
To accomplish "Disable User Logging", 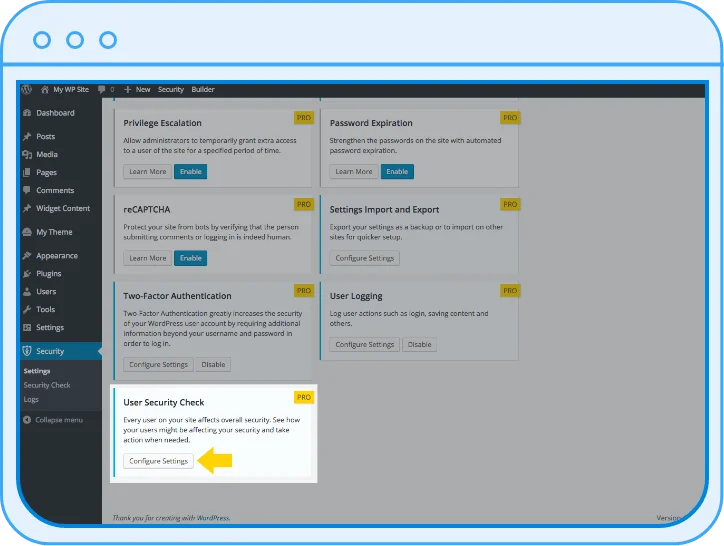I will click(419, 344).
